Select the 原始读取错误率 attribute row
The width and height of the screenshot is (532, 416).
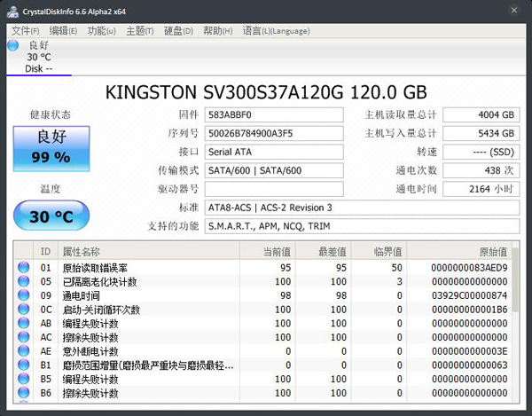tap(262, 268)
